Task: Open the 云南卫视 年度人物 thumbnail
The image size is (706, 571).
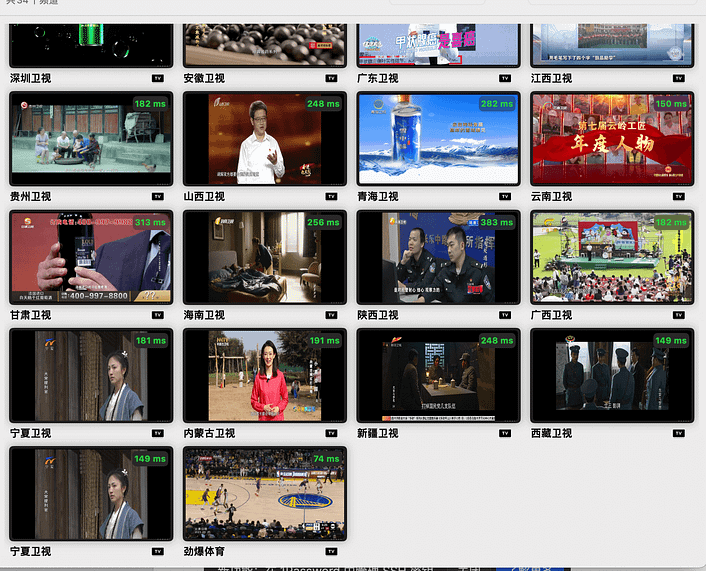Action: coord(612,139)
